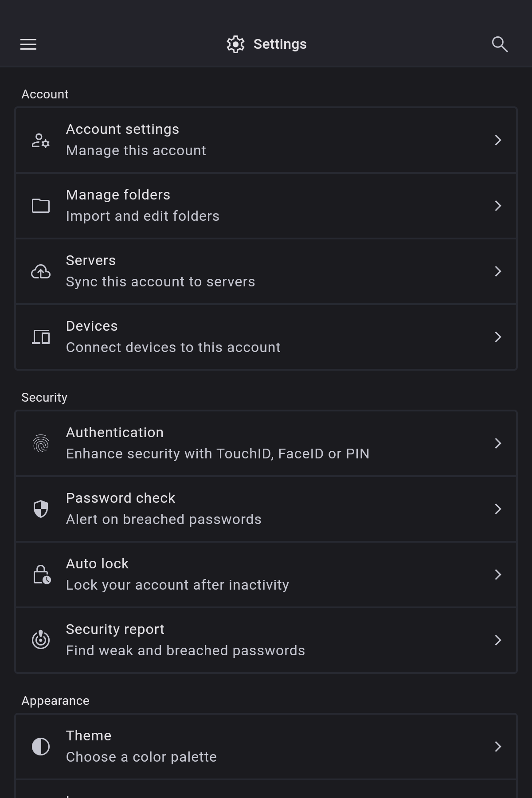Open Theme via its chevron arrow
The height and width of the screenshot is (798, 532).
(x=498, y=747)
